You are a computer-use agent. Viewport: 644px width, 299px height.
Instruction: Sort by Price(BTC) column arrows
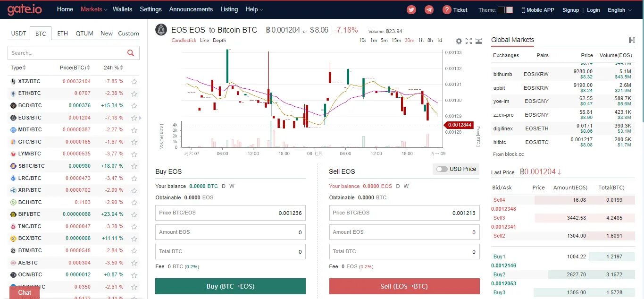point(88,68)
